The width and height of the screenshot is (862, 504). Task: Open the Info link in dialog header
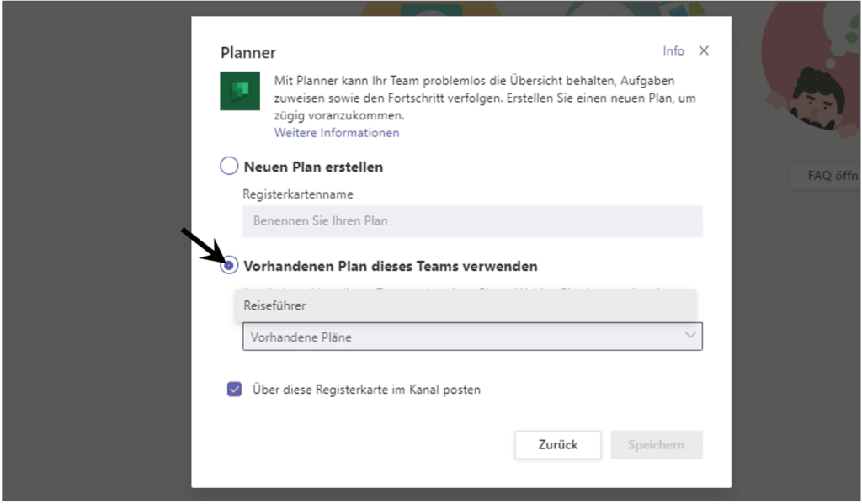(673, 50)
